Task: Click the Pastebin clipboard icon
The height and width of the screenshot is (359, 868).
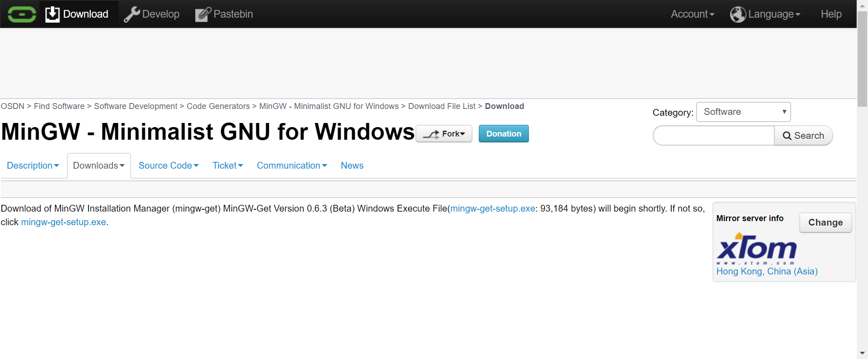Action: [203, 14]
